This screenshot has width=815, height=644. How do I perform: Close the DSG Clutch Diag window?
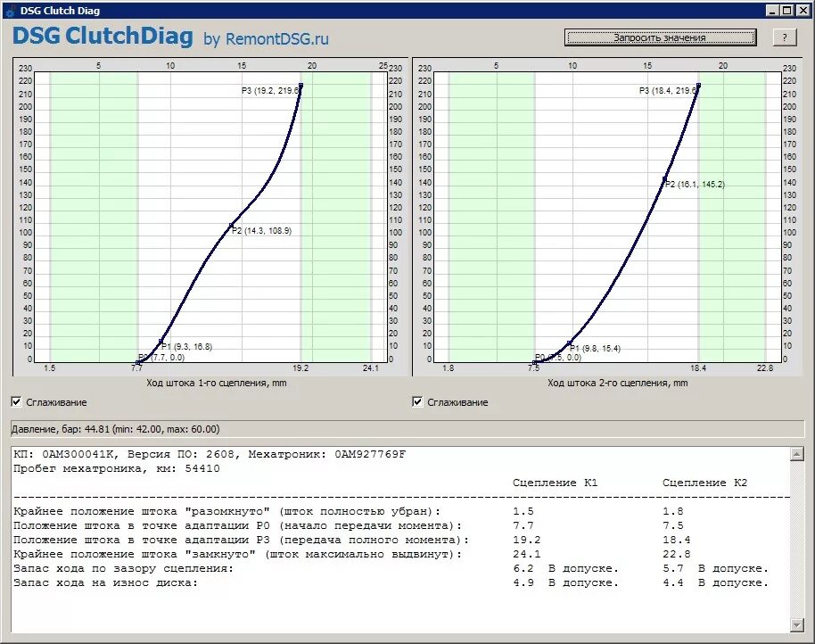pos(802,11)
